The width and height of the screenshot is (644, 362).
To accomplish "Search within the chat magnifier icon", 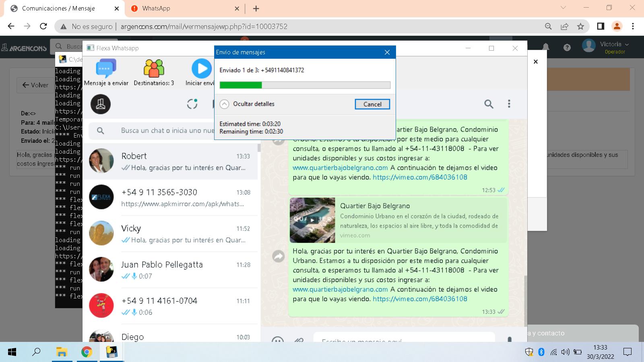I will coord(489,104).
